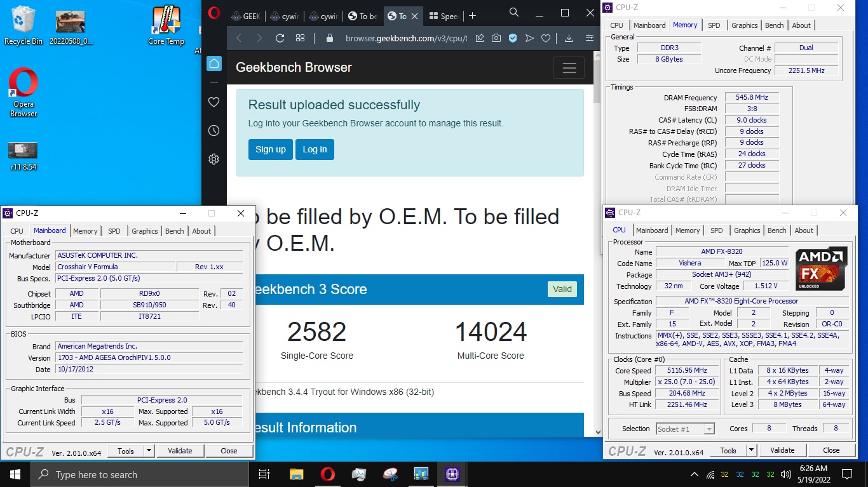The height and width of the screenshot is (487, 868).
Task: Open Memory tab in the Mainboard CPU-Z window
Action: (x=85, y=231)
